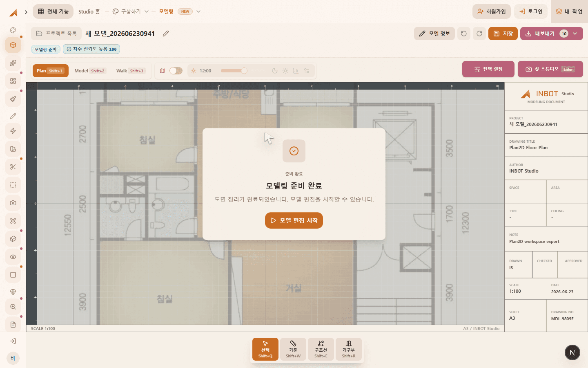
Task: Select the pencil icon in sidebar
Action: click(x=13, y=116)
